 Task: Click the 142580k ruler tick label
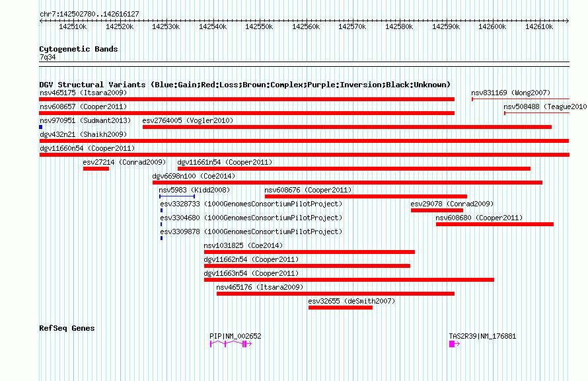[399, 26]
